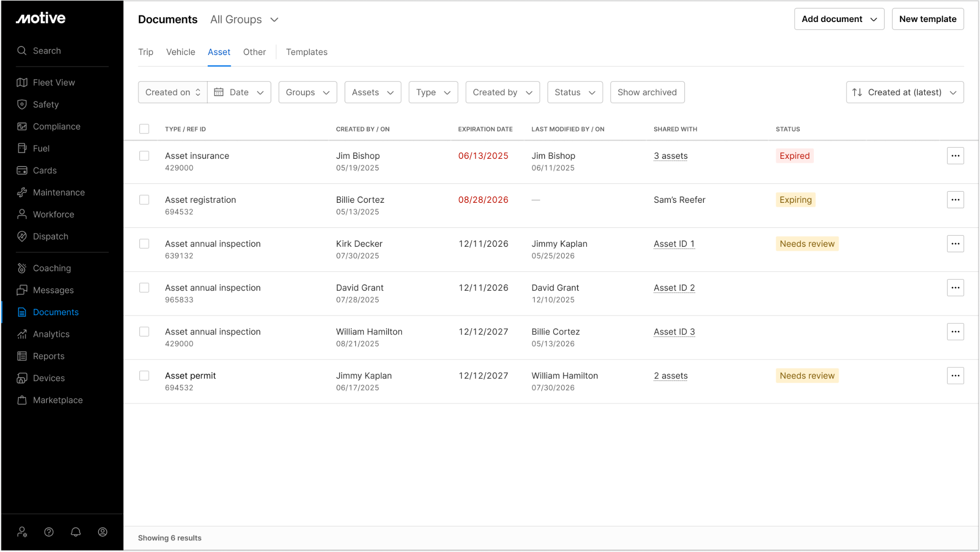The image size is (980, 552).
Task: Open notifications bell icon
Action: (x=76, y=532)
